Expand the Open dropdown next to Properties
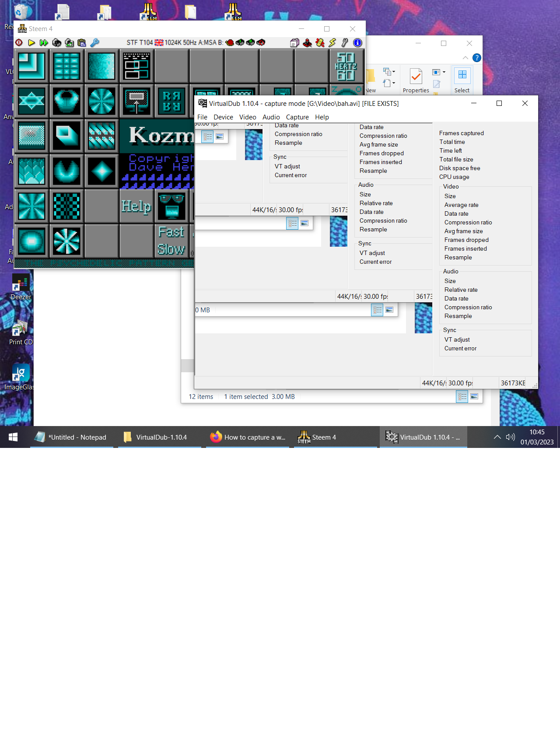The image size is (560, 741). click(x=439, y=72)
